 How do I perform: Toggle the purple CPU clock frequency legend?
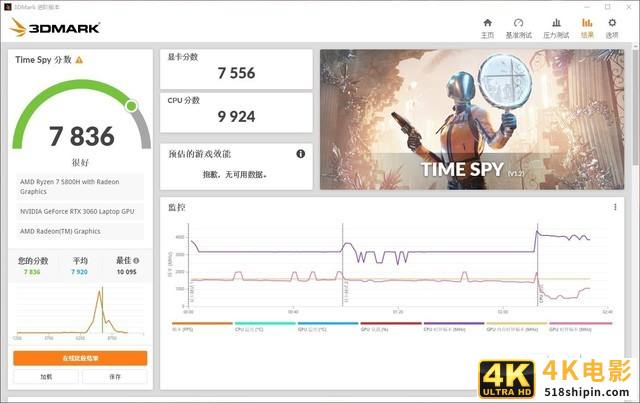click(453, 326)
